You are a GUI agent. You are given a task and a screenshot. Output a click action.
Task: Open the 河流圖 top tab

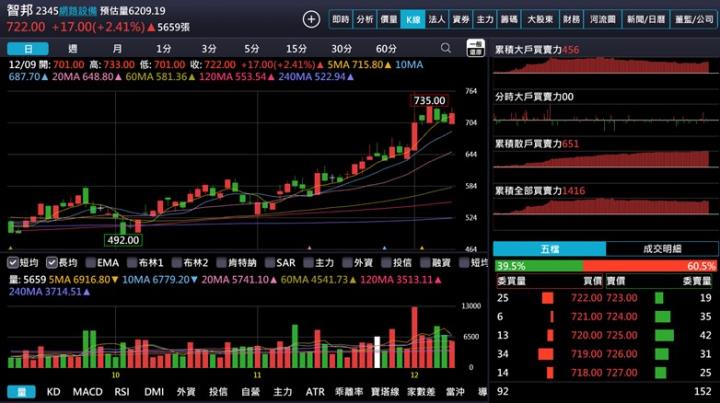[x=602, y=19]
